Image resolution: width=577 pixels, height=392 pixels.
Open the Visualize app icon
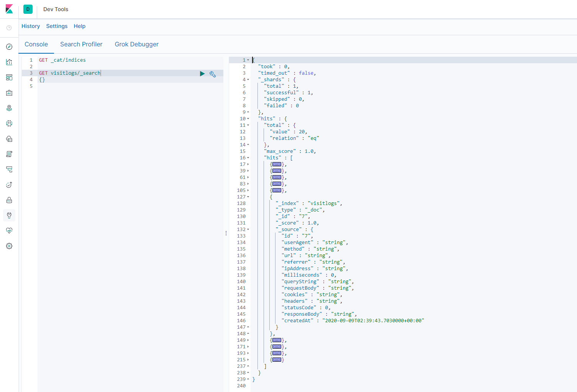tap(9, 62)
